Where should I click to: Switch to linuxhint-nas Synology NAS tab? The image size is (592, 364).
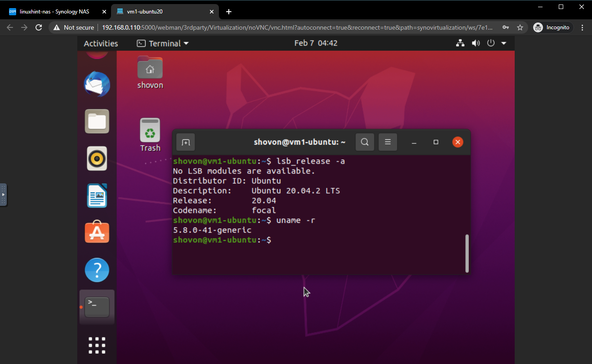[55, 12]
